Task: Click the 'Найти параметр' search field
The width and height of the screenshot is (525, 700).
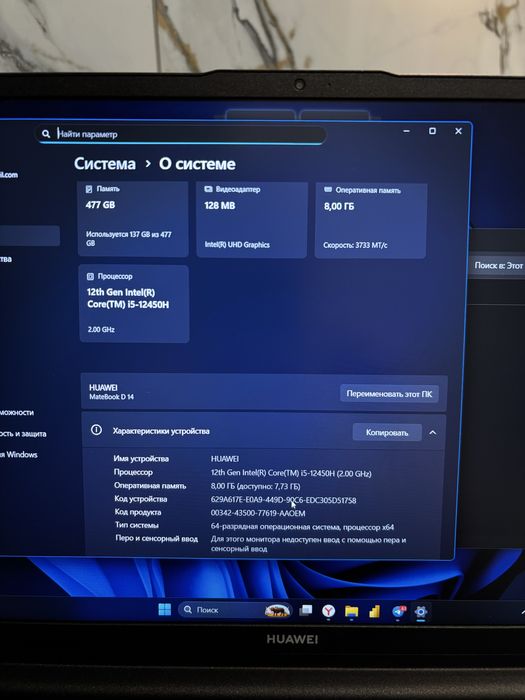Action: pyautogui.click(x=180, y=134)
